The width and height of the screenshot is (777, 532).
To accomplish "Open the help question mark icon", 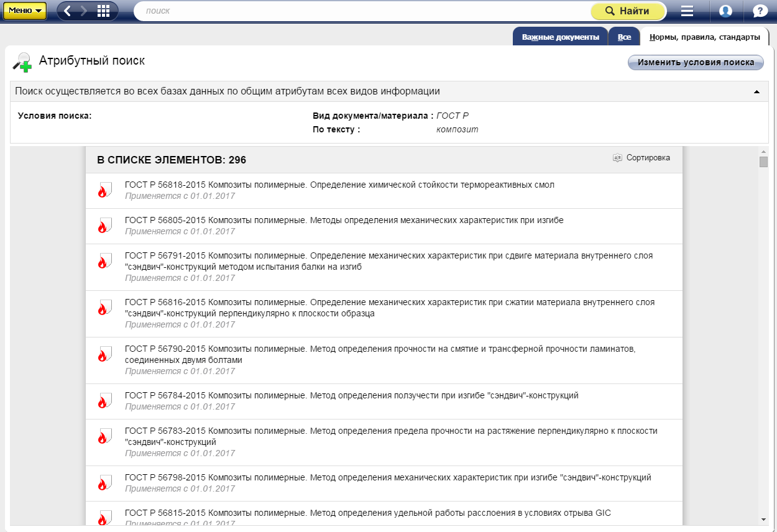I will tap(760, 11).
